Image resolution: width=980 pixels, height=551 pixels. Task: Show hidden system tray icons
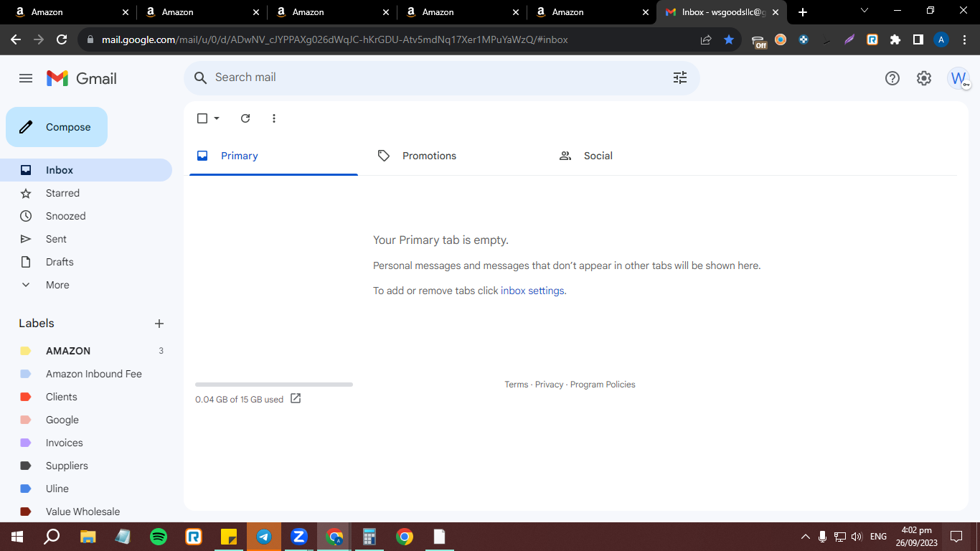coord(805,537)
